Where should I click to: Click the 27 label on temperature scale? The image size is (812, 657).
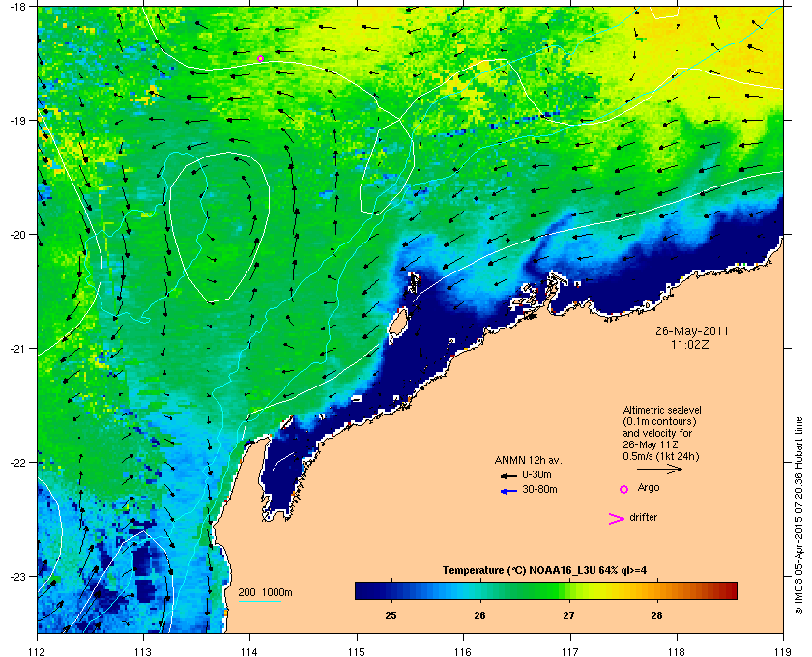click(568, 615)
